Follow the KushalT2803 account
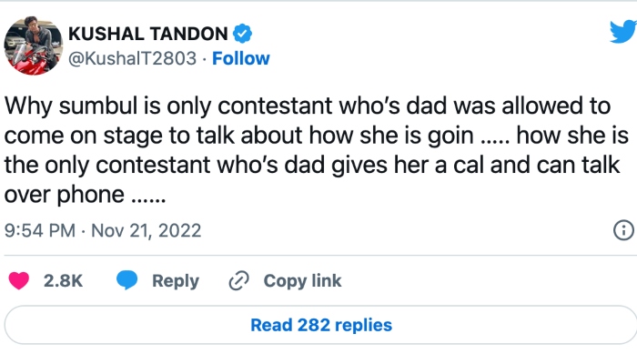The width and height of the screenshot is (637, 364). coord(241,58)
